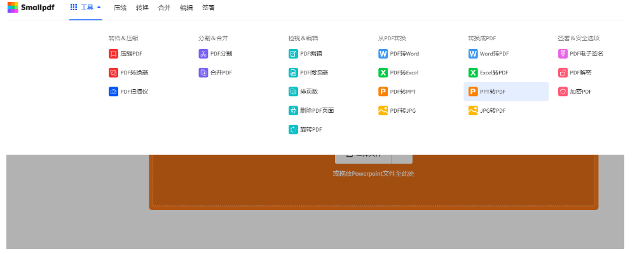Screen dimensions: 644x254
Task: Open the Word转PDF link
Action: pos(495,54)
